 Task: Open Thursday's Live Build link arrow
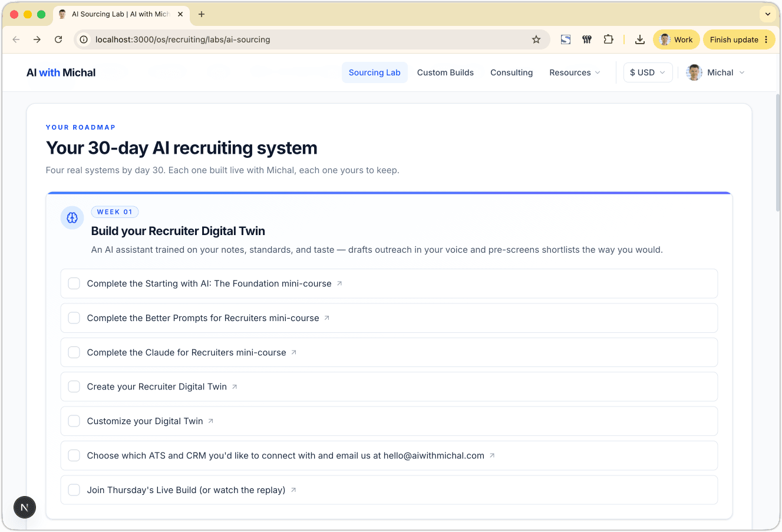coord(293,490)
